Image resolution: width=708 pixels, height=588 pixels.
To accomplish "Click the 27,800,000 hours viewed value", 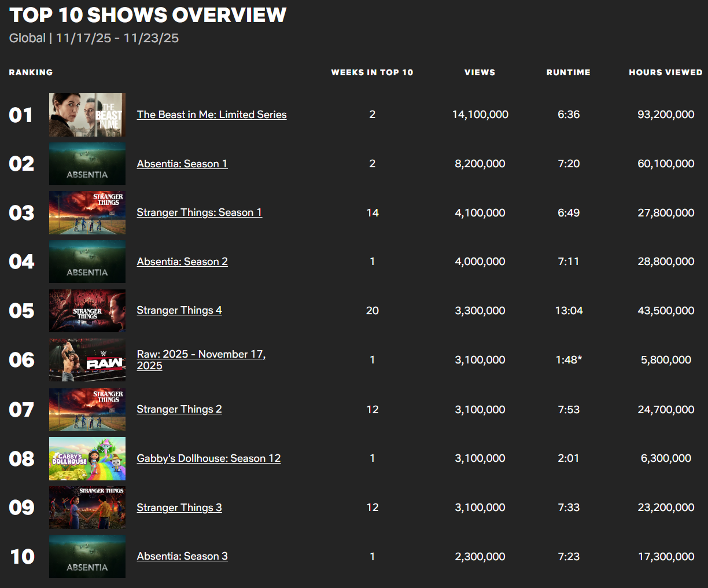I will (x=666, y=212).
